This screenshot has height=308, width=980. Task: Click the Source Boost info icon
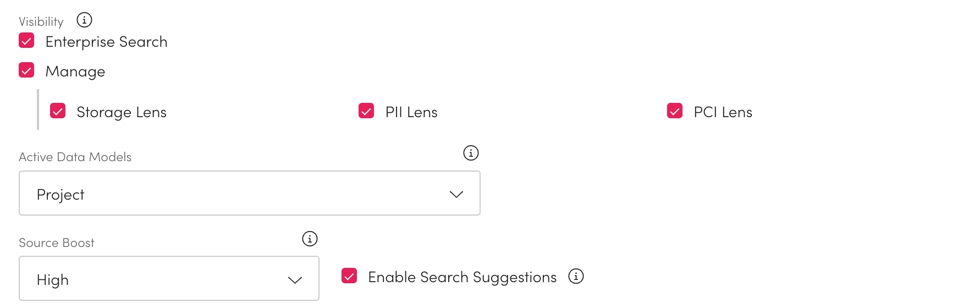coord(310,239)
